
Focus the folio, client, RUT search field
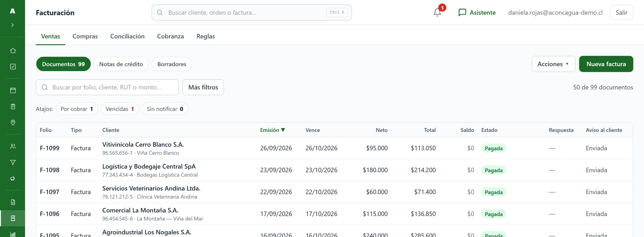tap(107, 87)
